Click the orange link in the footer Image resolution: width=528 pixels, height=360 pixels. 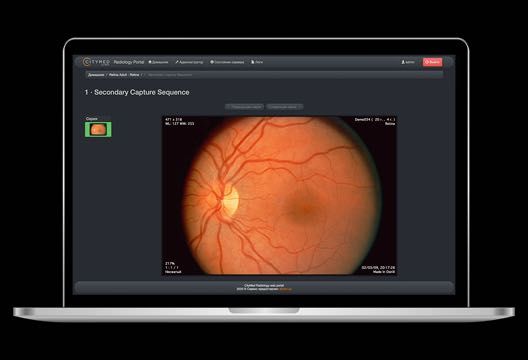(286, 289)
